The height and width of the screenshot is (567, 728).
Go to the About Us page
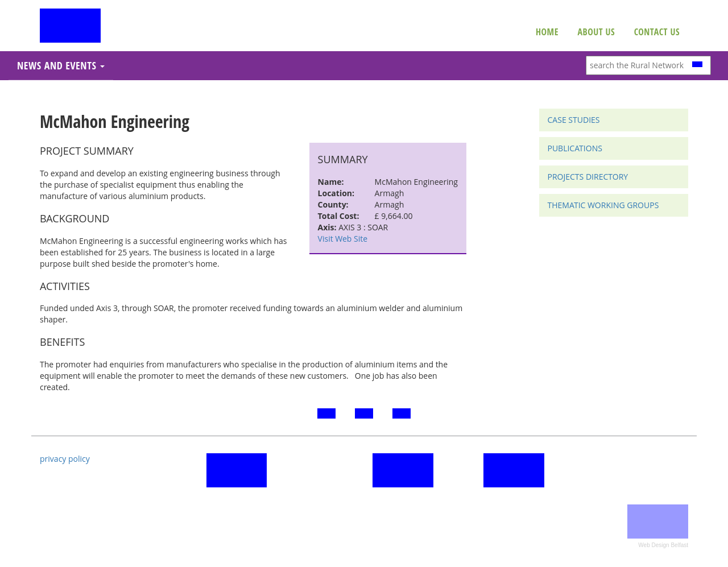pyautogui.click(x=595, y=32)
